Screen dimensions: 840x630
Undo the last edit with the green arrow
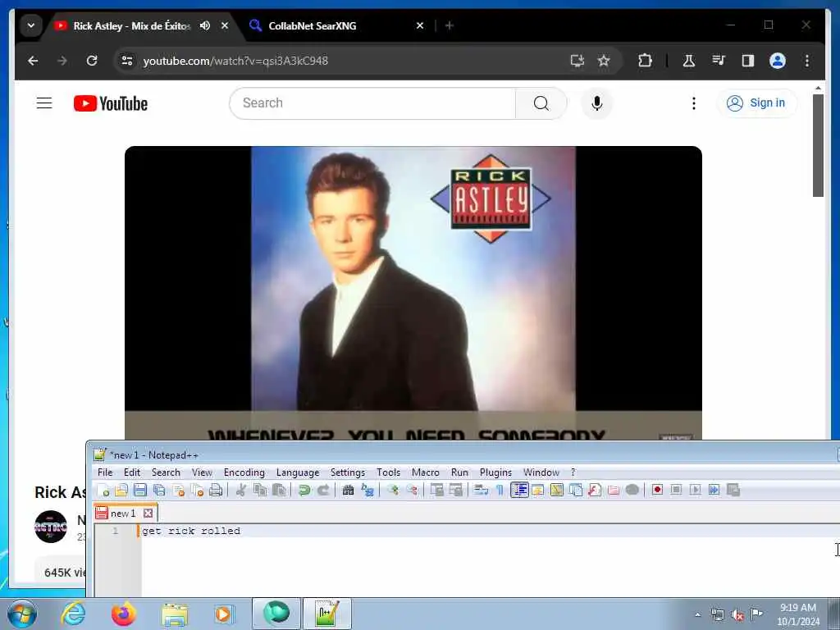[x=304, y=490]
